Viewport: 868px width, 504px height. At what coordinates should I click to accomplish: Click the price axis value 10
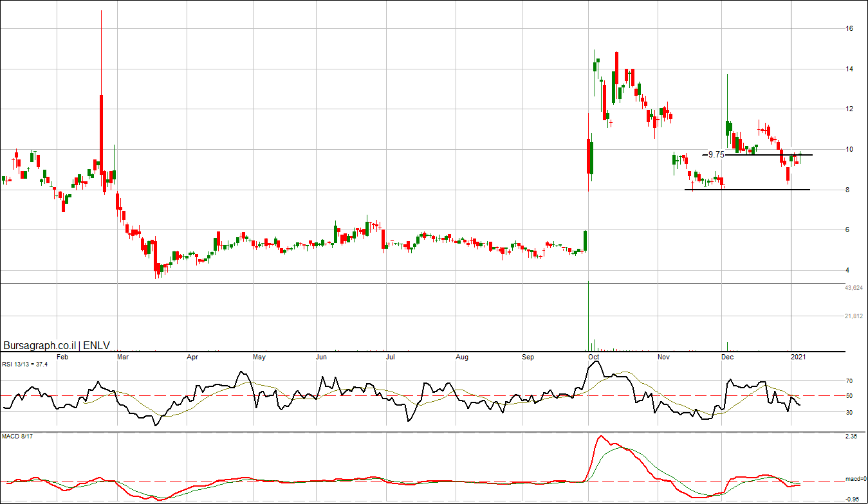click(849, 149)
